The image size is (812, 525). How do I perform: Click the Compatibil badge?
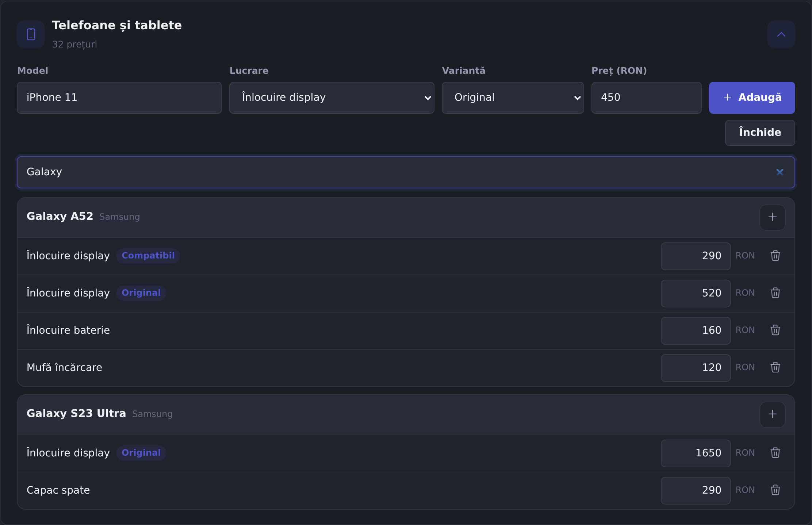click(x=148, y=256)
